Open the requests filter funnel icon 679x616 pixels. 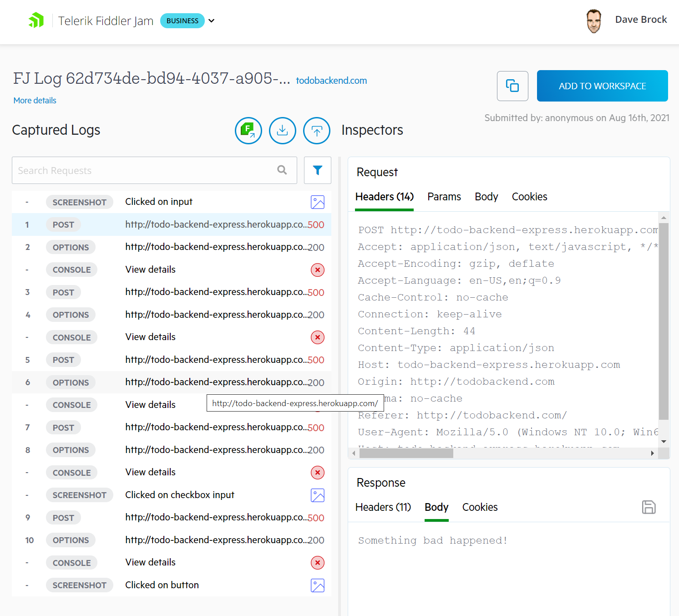(318, 170)
